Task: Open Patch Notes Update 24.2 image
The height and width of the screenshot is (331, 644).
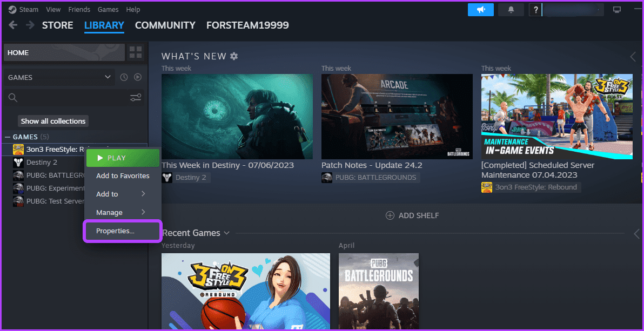Action: pyautogui.click(x=397, y=117)
